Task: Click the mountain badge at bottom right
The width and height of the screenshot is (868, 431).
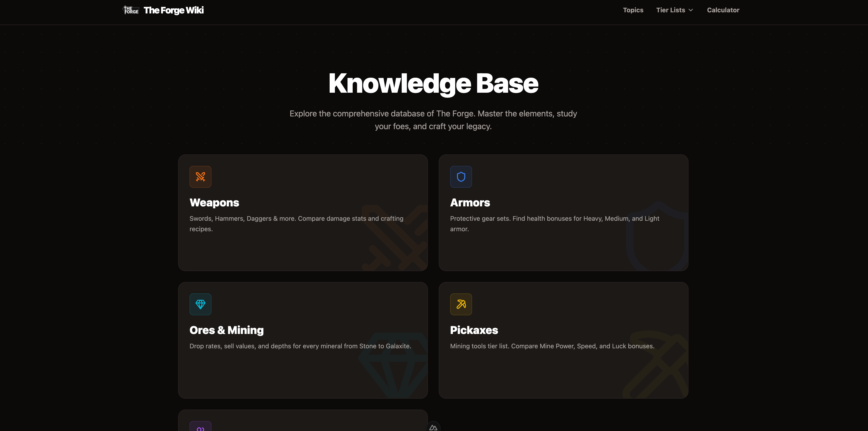Action: (x=434, y=427)
